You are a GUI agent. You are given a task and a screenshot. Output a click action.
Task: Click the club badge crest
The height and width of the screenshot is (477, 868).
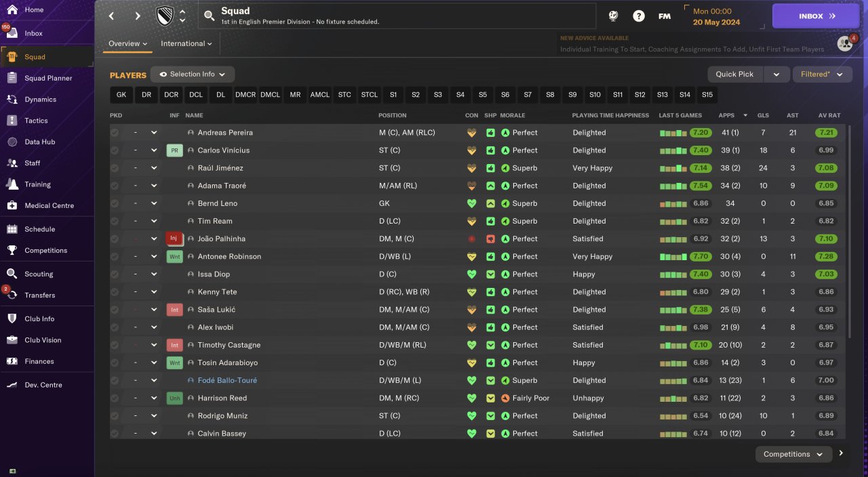(165, 16)
